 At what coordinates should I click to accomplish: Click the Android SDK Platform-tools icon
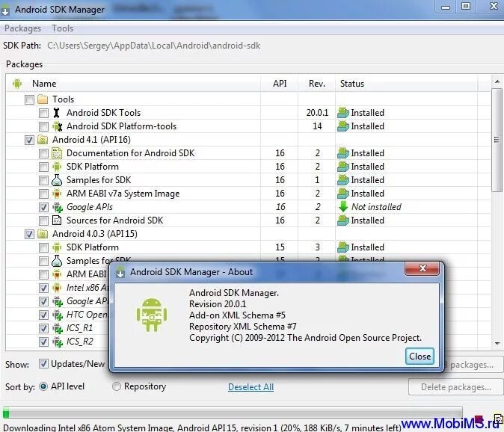coord(58,126)
